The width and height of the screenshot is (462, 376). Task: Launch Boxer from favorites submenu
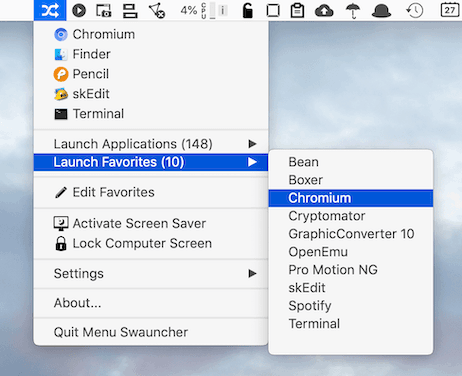pos(351,180)
